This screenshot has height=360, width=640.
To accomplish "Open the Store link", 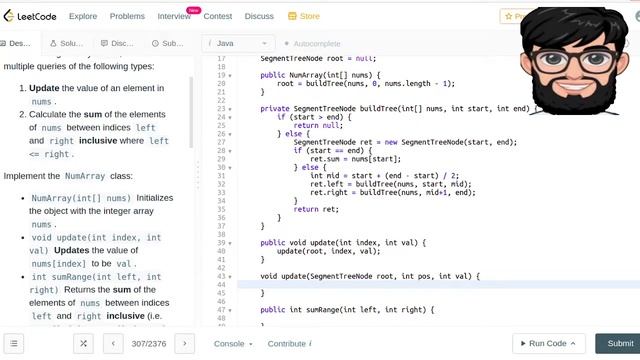I will [x=304, y=16].
